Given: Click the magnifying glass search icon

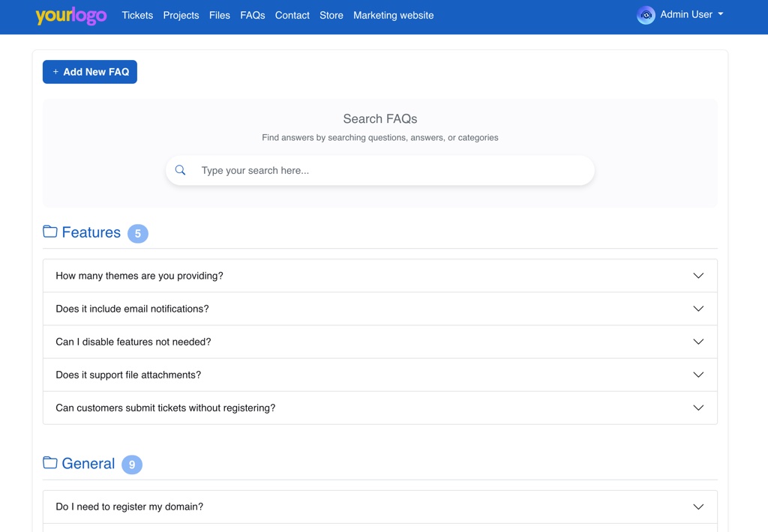Looking at the screenshot, I should [x=180, y=170].
